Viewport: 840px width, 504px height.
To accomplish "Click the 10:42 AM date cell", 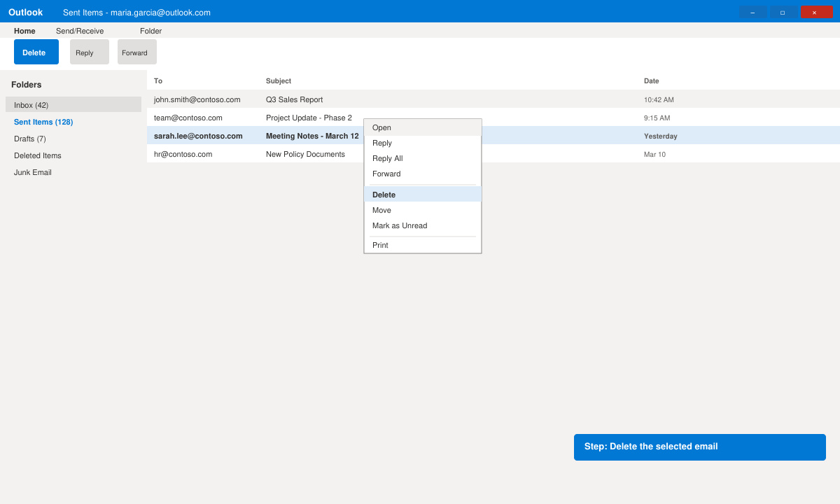I will (659, 100).
